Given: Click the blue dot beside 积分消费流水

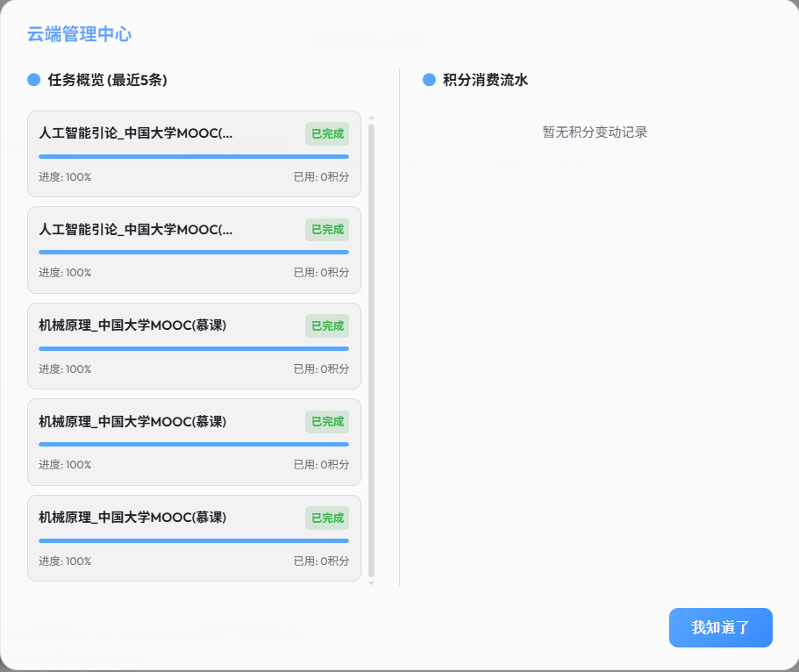Looking at the screenshot, I should 429,80.
